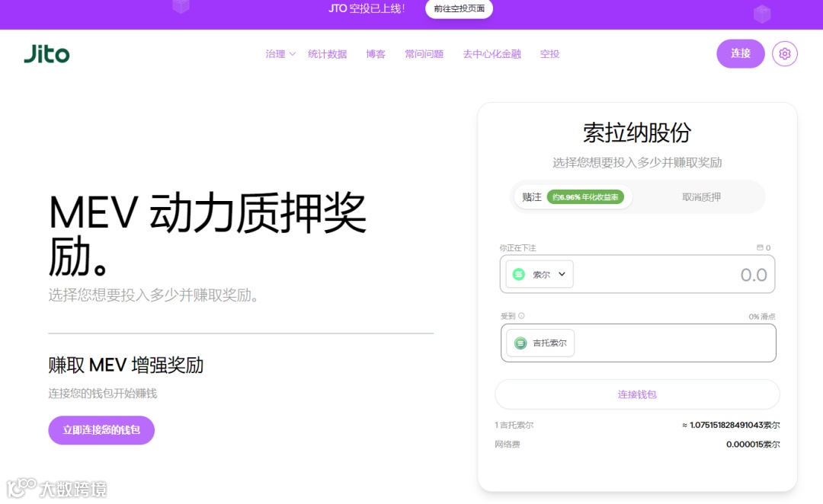Go to the 博客 page

(376, 53)
